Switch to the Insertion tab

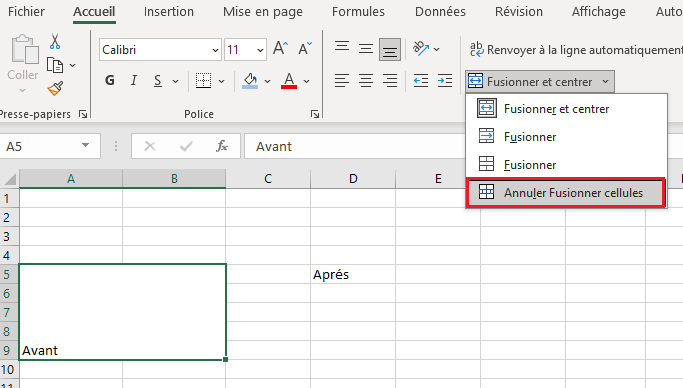169,11
